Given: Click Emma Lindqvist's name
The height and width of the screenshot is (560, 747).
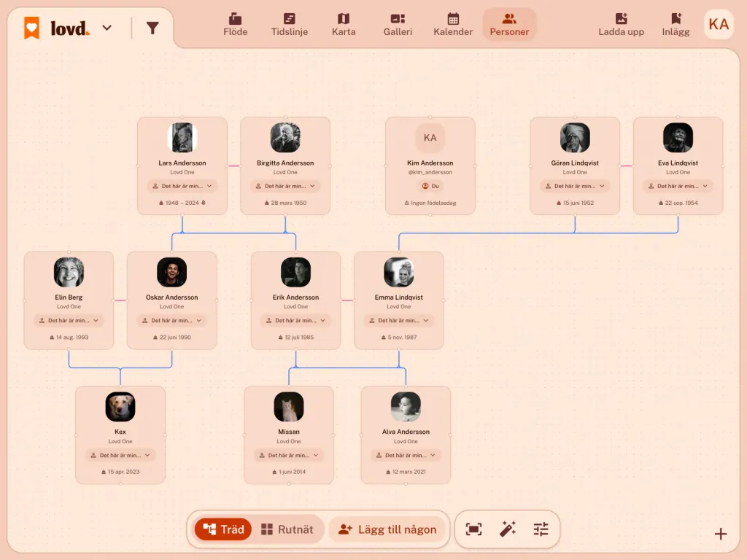Looking at the screenshot, I should [399, 297].
